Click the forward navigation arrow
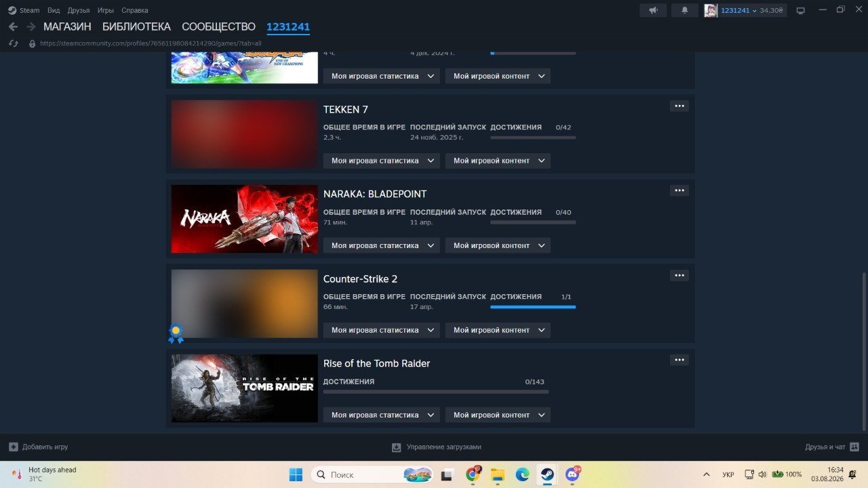The height and width of the screenshot is (488, 868). coord(31,26)
